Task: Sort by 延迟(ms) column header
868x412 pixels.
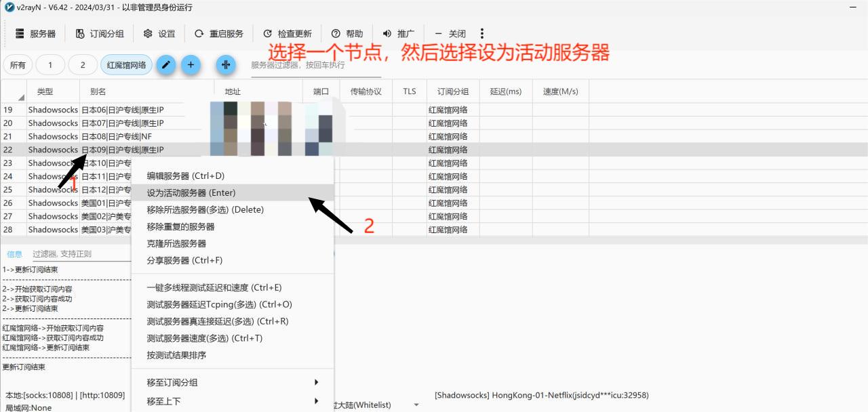Action: click(506, 91)
